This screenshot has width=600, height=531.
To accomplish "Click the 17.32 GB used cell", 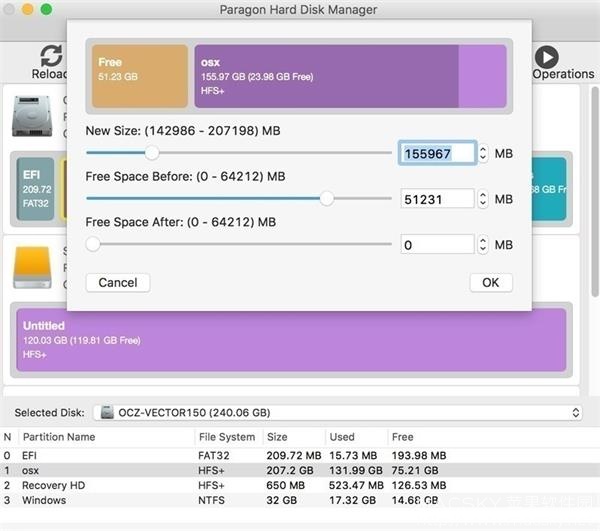I will 352,500.
